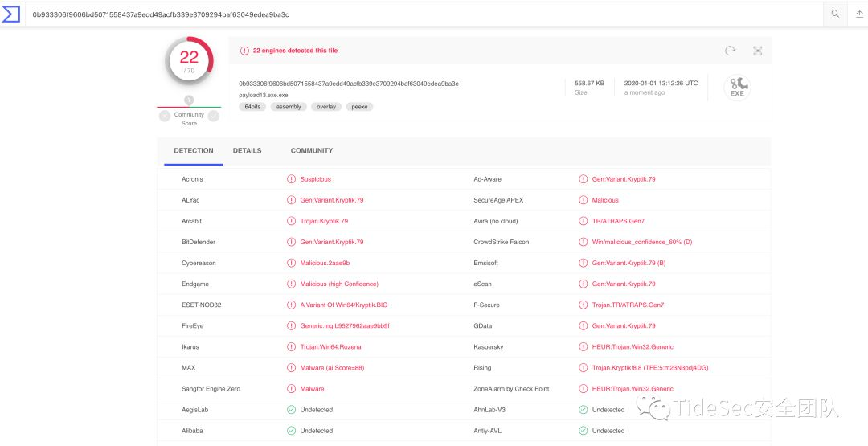The image size is (868, 446).
Task: Click the payload13.exe.exe file name
Action: [x=263, y=95]
